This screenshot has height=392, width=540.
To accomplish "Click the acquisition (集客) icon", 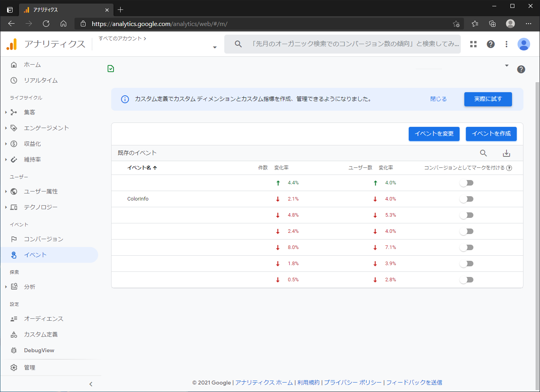I will pyautogui.click(x=14, y=112).
